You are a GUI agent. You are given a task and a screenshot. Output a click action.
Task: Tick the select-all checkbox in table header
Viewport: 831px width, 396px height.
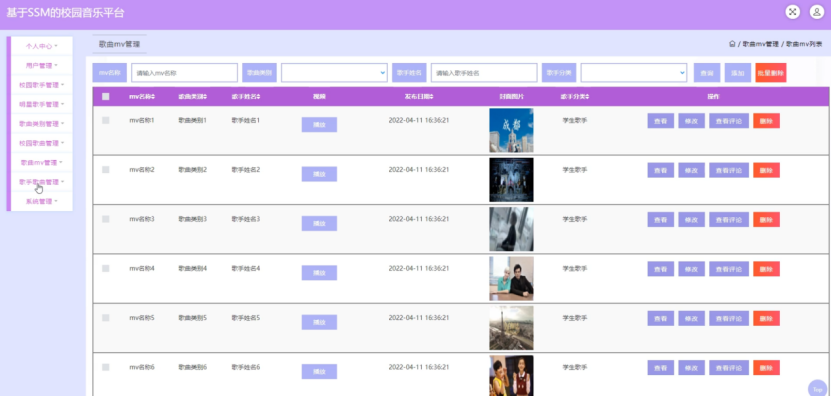click(x=105, y=96)
